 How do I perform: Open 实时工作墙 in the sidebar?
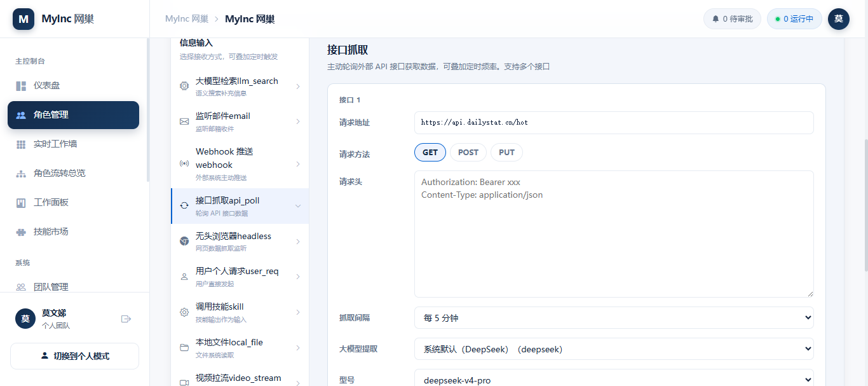(73, 144)
